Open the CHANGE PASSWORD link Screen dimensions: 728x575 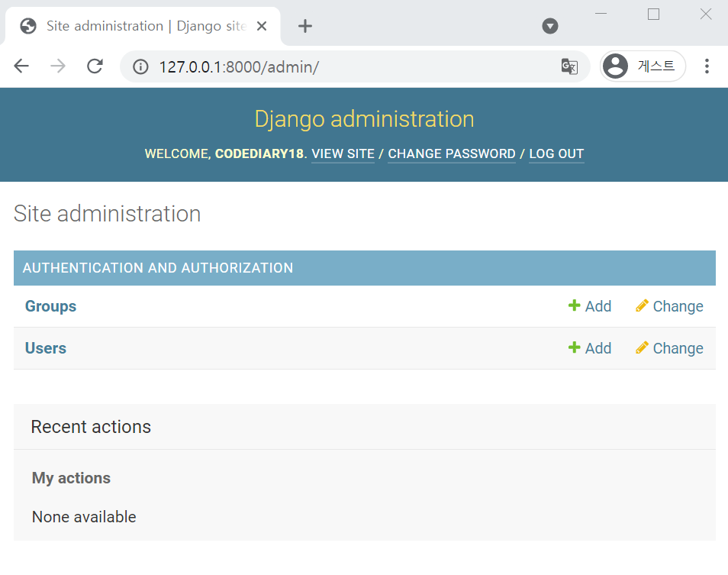451,153
